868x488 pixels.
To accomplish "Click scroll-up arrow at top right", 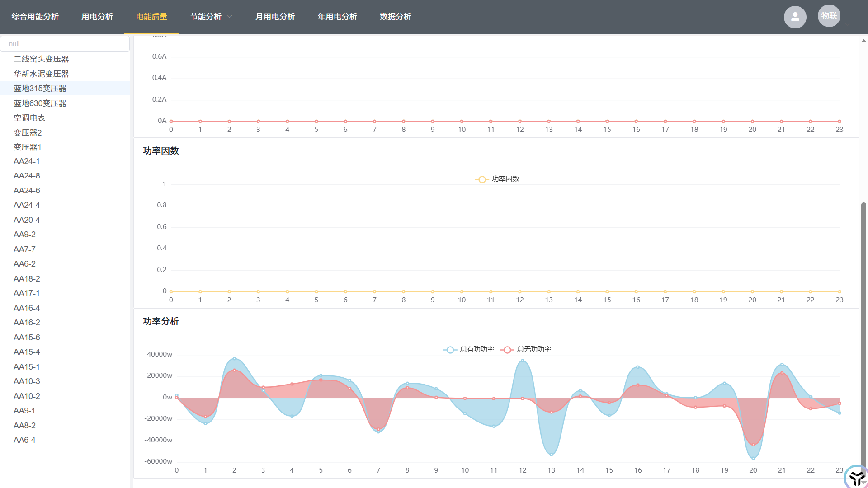I will pos(863,41).
